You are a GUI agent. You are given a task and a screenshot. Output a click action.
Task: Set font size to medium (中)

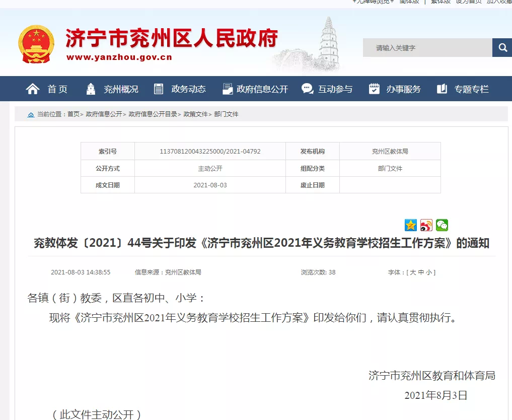click(x=421, y=272)
